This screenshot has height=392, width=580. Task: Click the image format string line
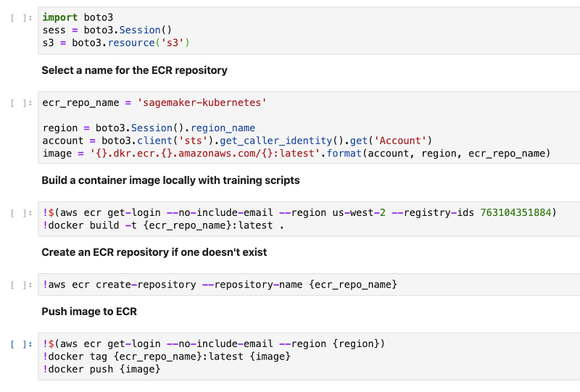pyautogui.click(x=297, y=153)
